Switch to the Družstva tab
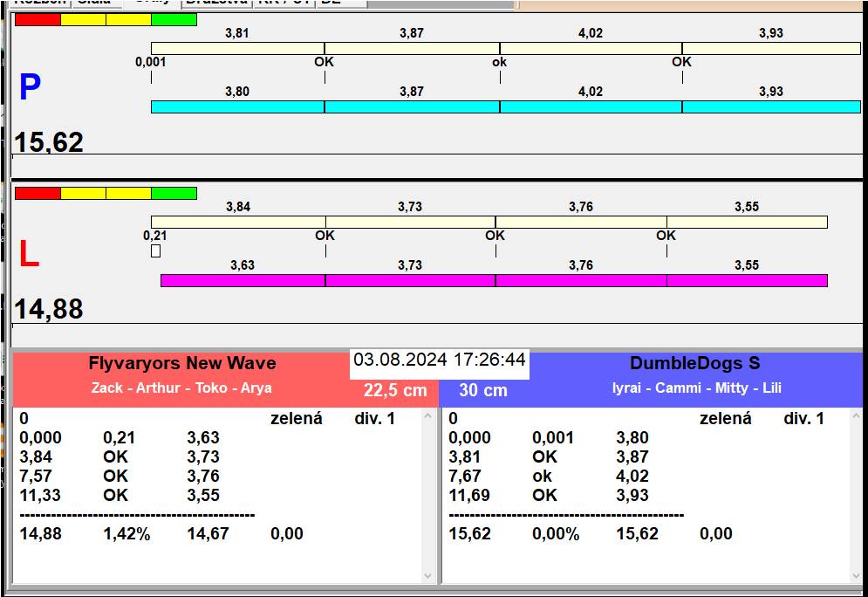 (216, 3)
